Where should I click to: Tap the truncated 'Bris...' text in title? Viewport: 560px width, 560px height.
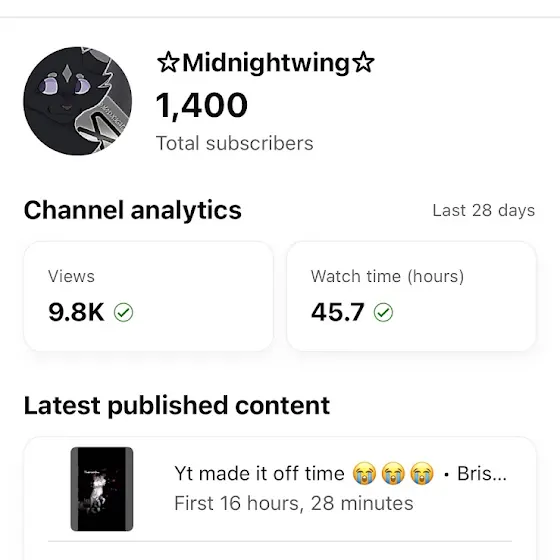(482, 474)
